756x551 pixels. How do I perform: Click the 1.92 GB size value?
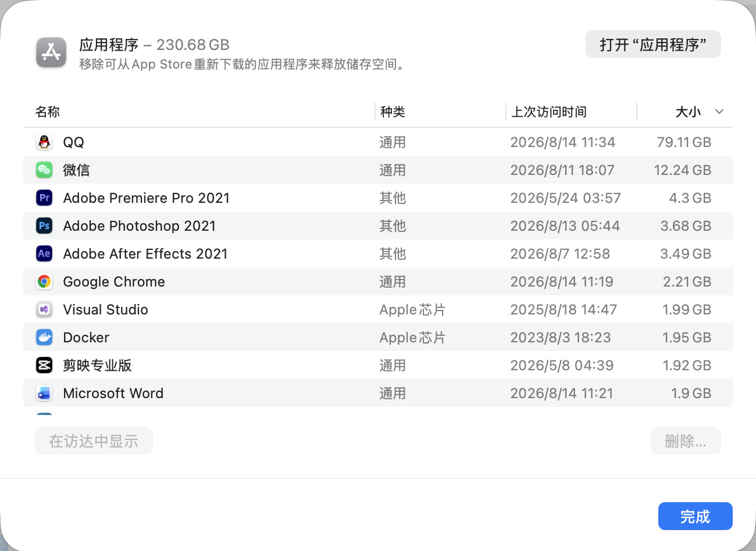[687, 365]
